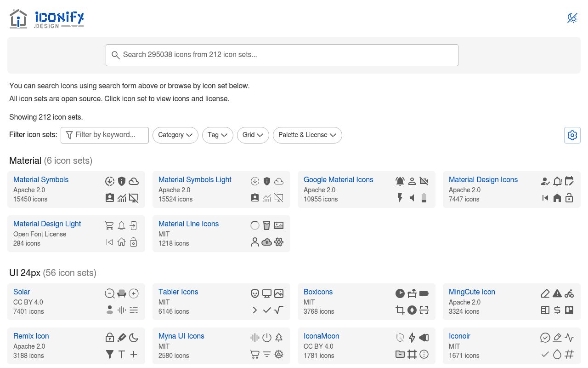Click the hash symbol icon in Iconoir
Image resolution: width=588 pixels, height=368 pixels.
click(x=569, y=354)
